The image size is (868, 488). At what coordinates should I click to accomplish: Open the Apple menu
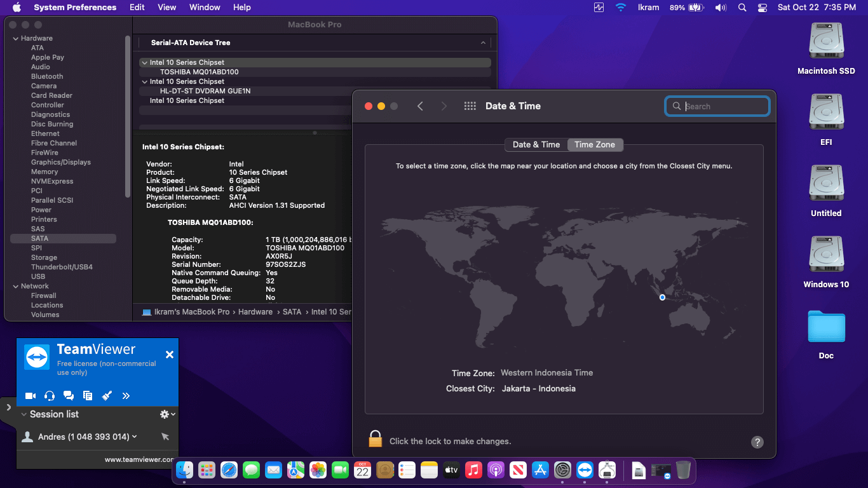pyautogui.click(x=17, y=8)
